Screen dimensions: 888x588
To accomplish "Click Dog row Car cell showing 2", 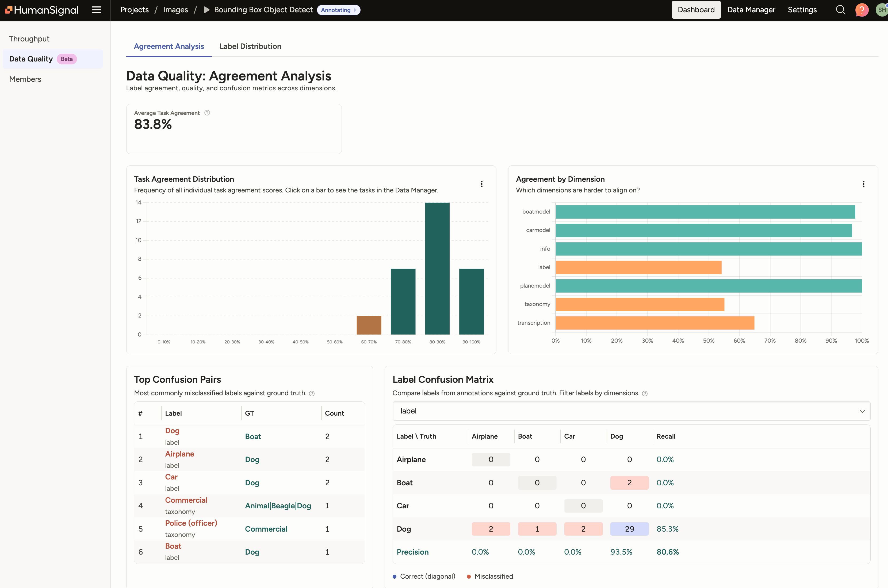I will 583,529.
